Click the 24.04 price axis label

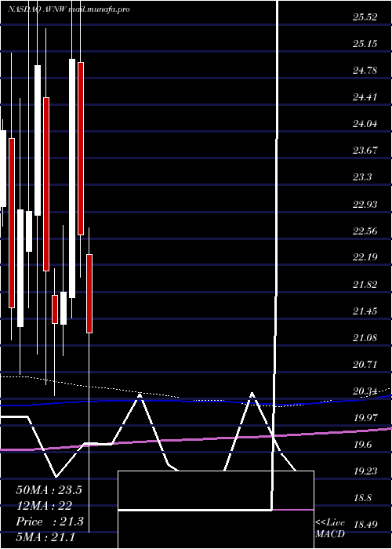click(365, 123)
